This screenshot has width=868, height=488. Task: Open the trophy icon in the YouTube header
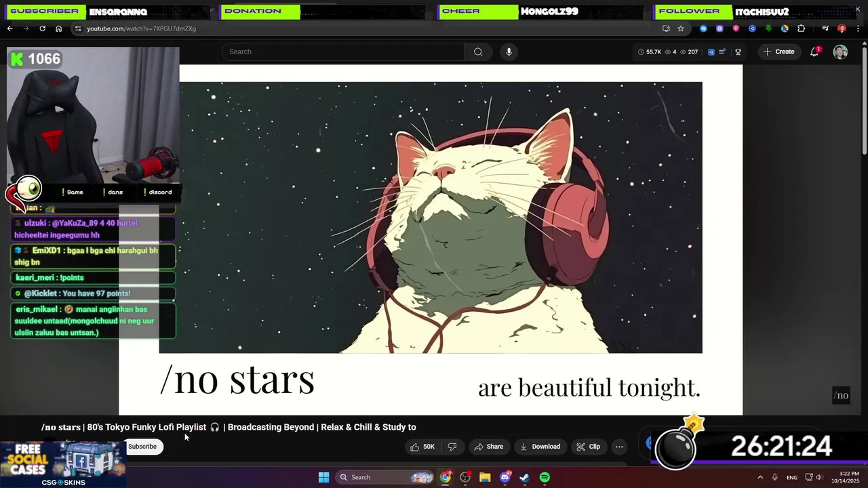click(x=738, y=52)
